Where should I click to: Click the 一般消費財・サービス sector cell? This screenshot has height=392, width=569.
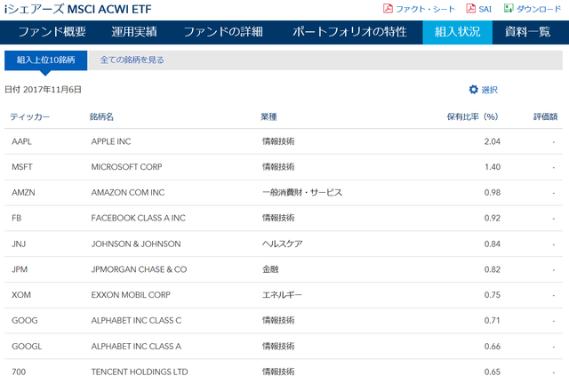(x=302, y=192)
